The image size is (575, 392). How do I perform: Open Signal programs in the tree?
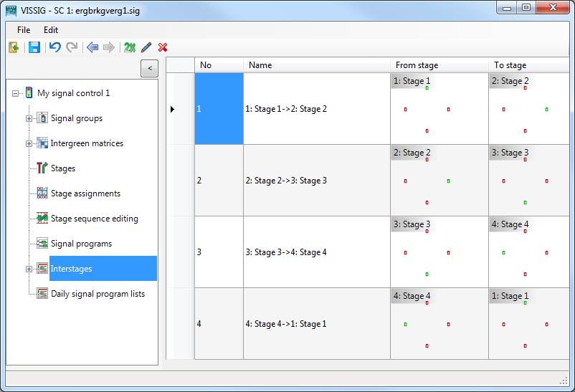click(81, 244)
